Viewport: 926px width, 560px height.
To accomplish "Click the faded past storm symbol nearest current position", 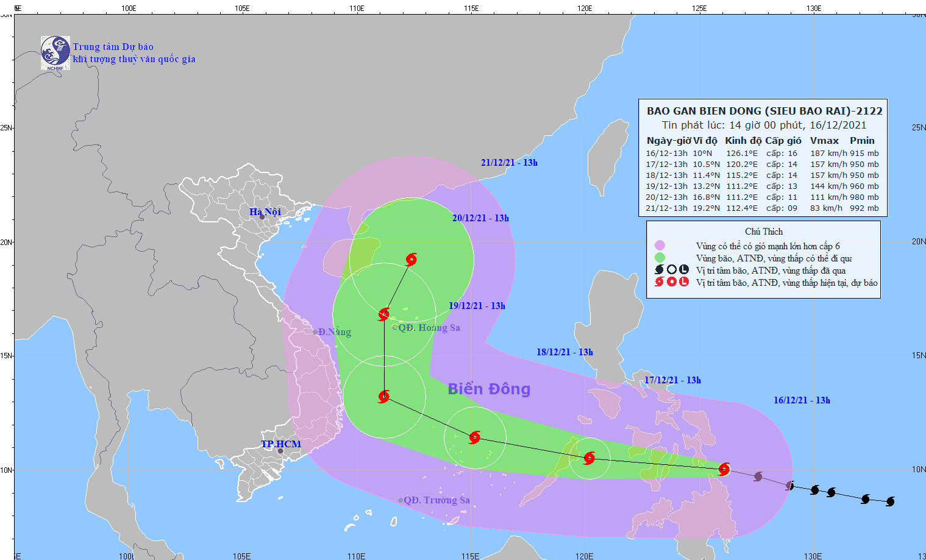I will (758, 476).
